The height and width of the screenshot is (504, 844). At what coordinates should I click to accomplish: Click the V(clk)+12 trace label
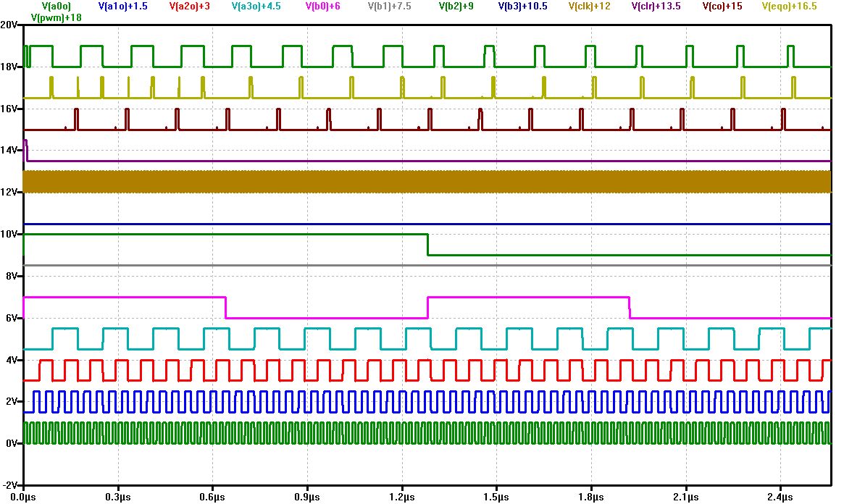tap(590, 7)
